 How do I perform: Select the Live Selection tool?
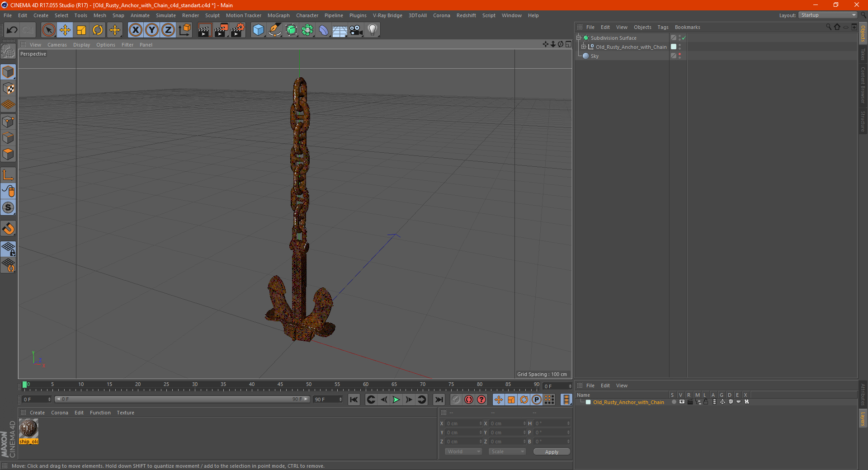pyautogui.click(x=48, y=30)
